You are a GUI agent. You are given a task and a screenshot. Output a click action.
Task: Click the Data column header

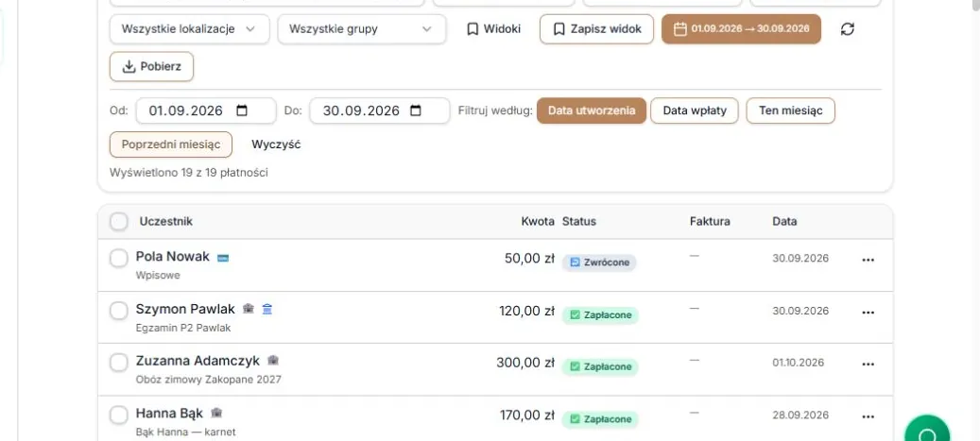(x=784, y=221)
